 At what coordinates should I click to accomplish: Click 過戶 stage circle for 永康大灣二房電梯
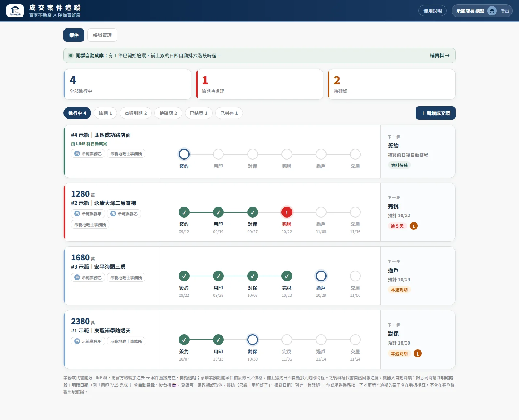click(x=321, y=212)
